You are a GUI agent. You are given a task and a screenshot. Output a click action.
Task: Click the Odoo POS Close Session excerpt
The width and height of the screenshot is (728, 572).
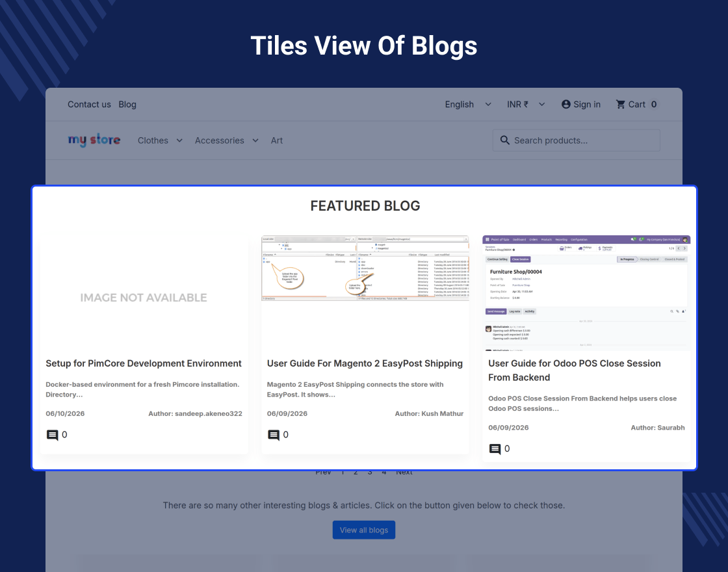(x=582, y=404)
